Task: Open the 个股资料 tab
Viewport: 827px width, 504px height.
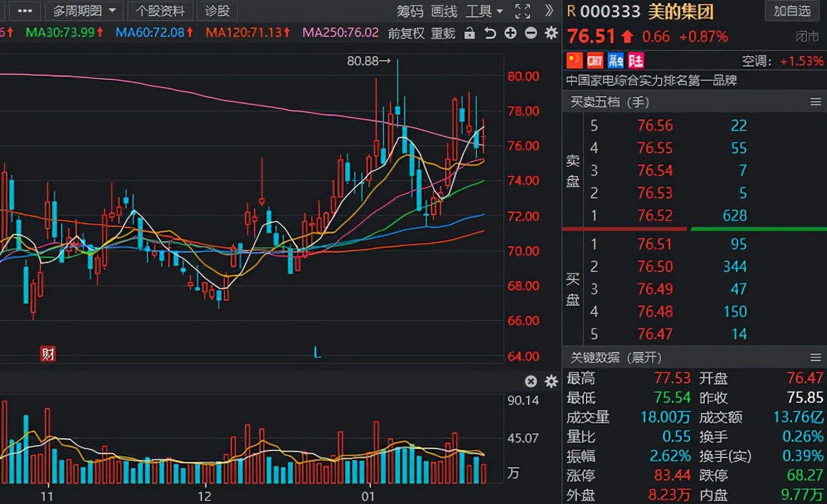Action: click(160, 11)
